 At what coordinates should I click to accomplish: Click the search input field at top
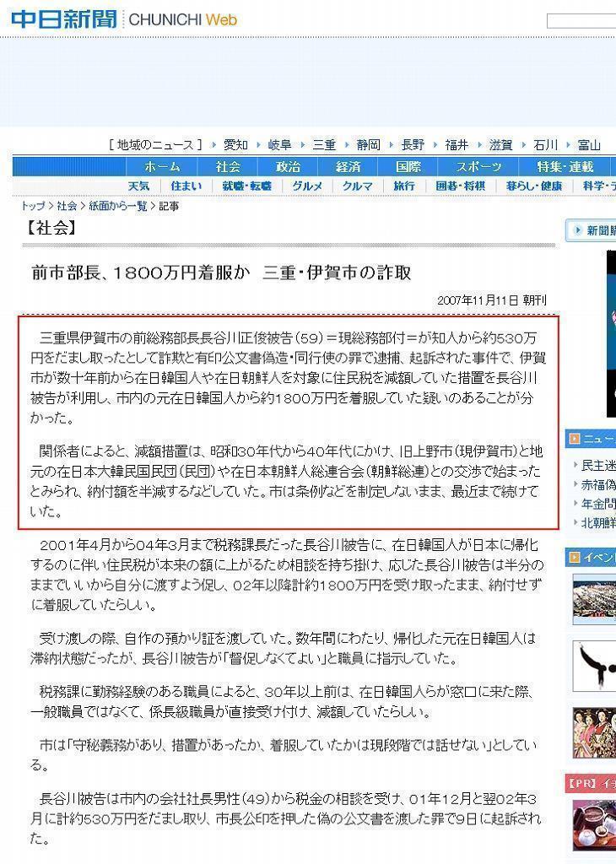[x=582, y=21]
